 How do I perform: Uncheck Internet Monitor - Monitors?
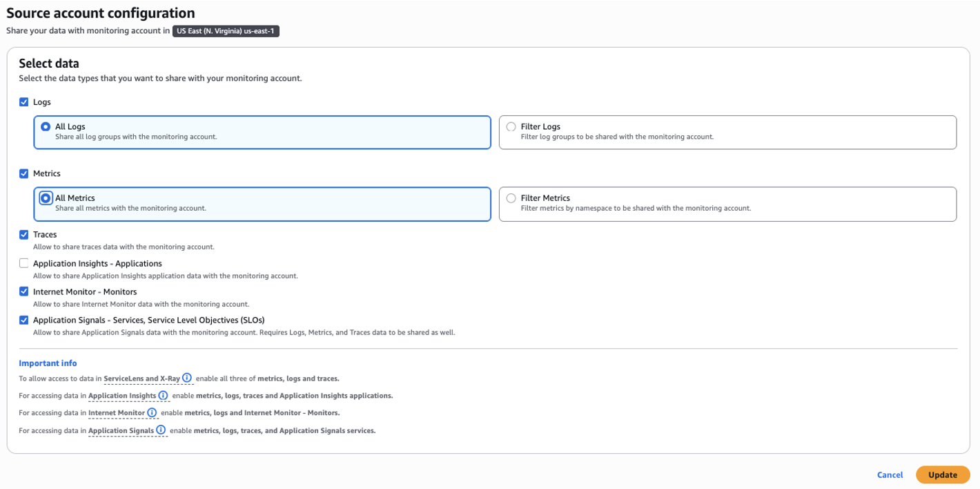click(x=24, y=291)
